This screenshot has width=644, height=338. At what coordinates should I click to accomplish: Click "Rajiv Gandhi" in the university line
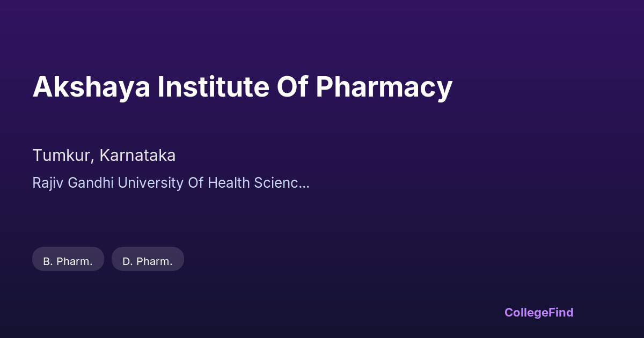click(x=73, y=183)
